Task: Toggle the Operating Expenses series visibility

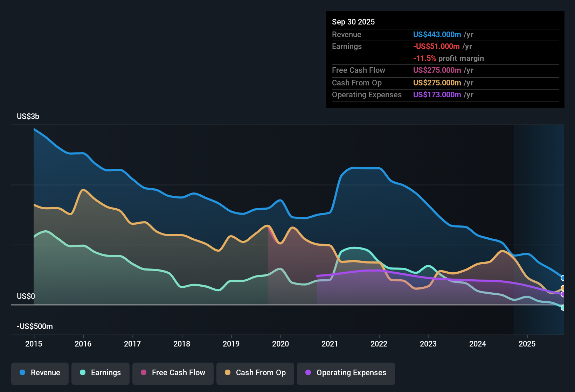Action: click(x=346, y=373)
